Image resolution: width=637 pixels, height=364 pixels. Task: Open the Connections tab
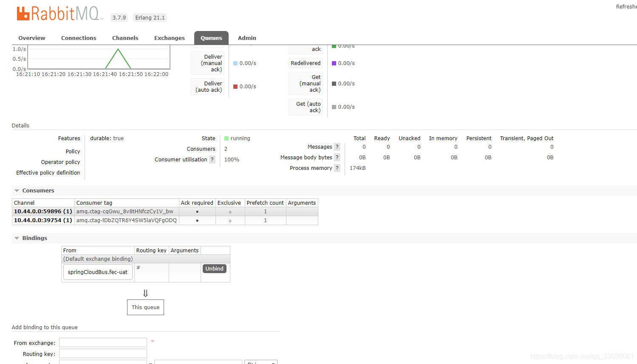[x=79, y=38]
